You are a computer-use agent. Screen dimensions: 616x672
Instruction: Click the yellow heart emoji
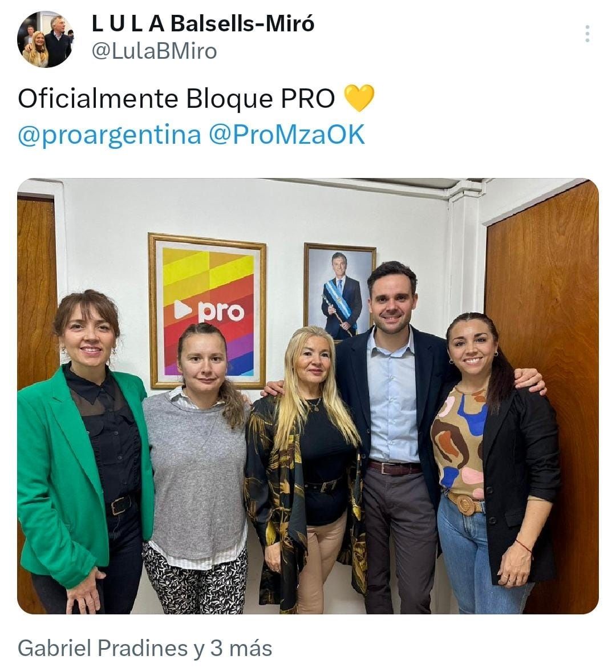point(359,98)
